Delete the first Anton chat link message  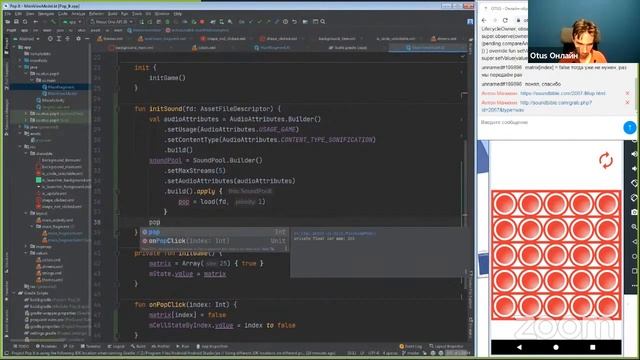627,93
